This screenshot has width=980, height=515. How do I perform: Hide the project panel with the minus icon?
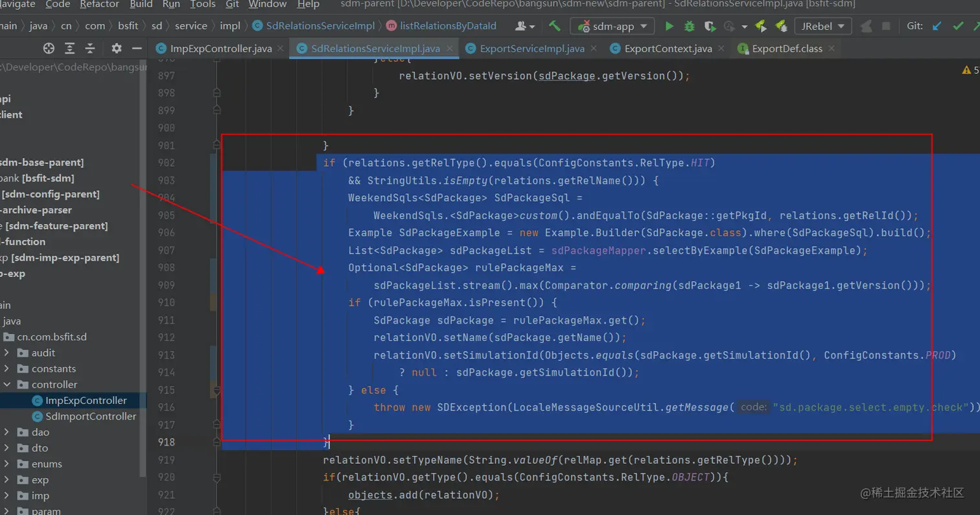pyautogui.click(x=136, y=49)
